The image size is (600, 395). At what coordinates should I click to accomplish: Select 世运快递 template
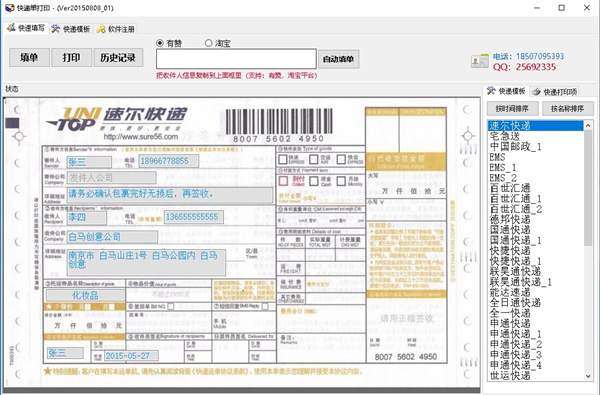536,376
